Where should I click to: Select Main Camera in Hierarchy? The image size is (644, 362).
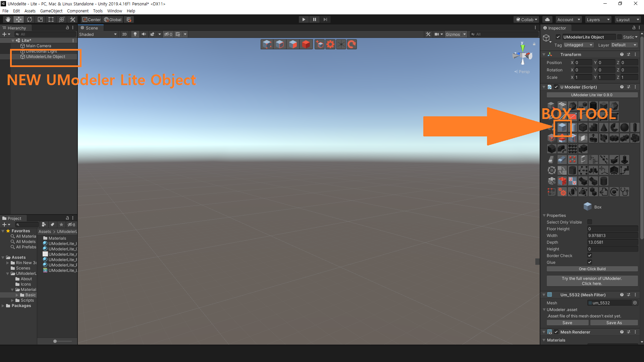coord(39,46)
